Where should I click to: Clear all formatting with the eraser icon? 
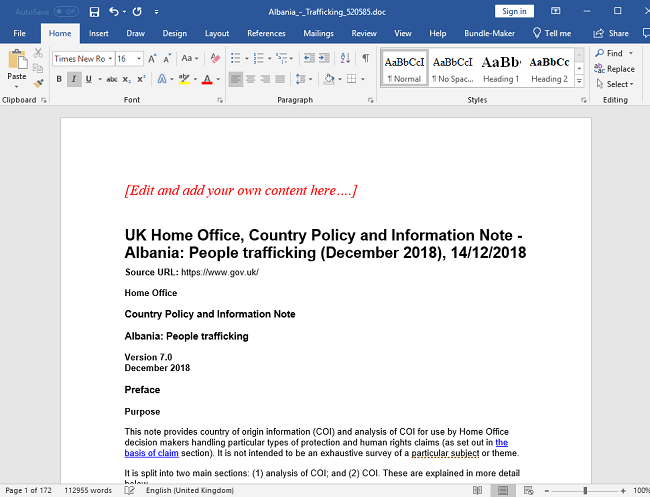[215, 58]
